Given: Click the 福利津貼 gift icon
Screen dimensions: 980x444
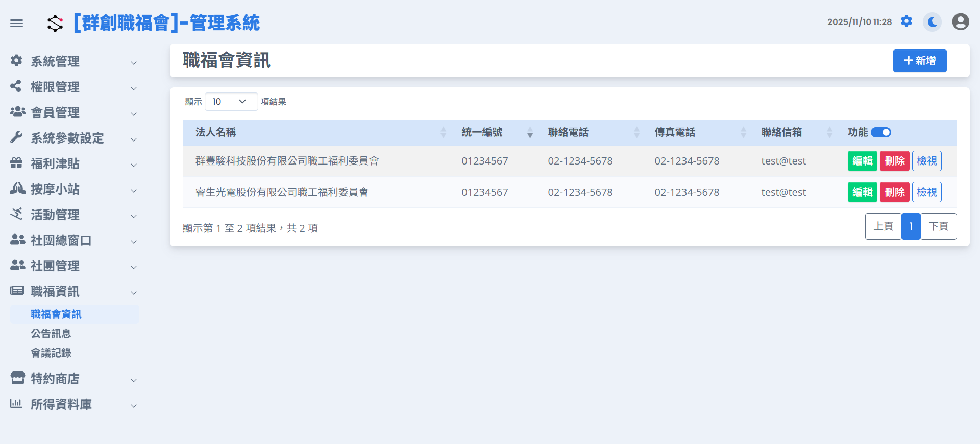Looking at the screenshot, I should [16, 163].
